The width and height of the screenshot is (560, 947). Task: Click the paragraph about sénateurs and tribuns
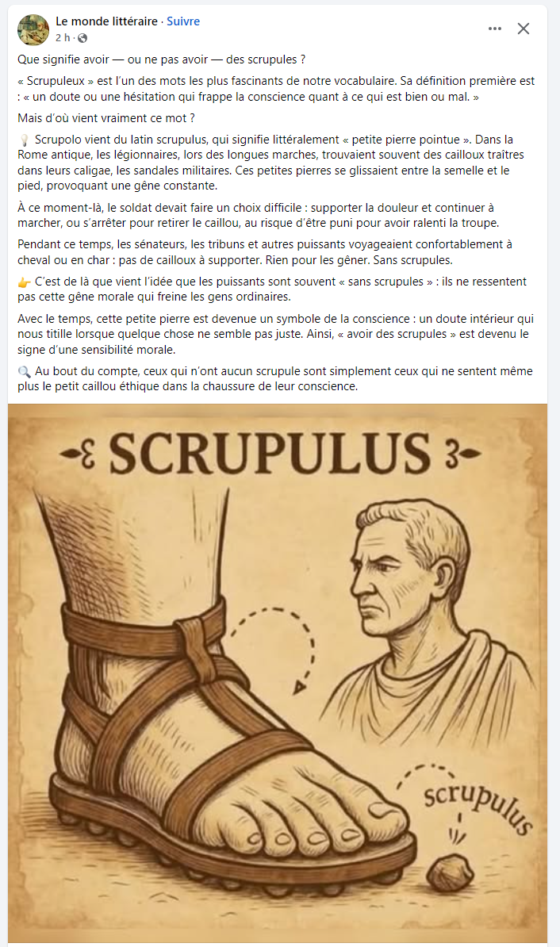pos(265,252)
